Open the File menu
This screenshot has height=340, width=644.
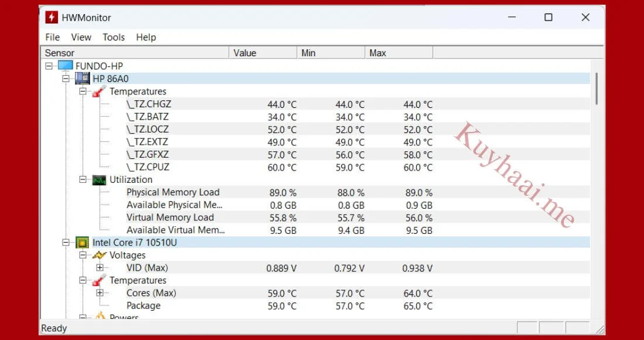click(52, 38)
